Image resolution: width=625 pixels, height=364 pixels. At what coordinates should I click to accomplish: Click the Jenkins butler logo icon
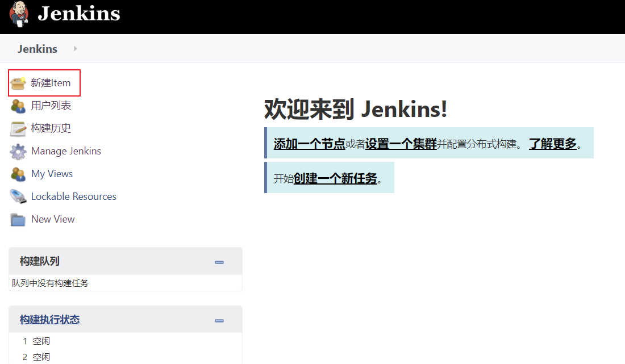(19, 14)
